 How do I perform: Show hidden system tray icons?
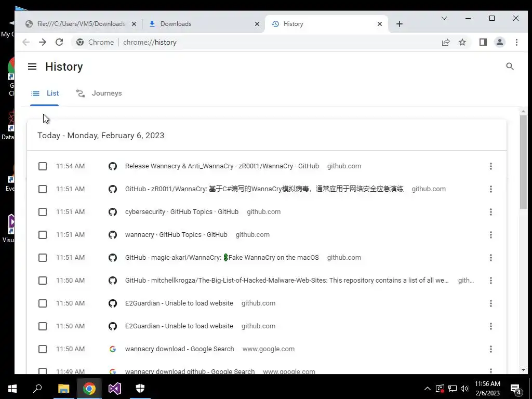tap(427, 389)
